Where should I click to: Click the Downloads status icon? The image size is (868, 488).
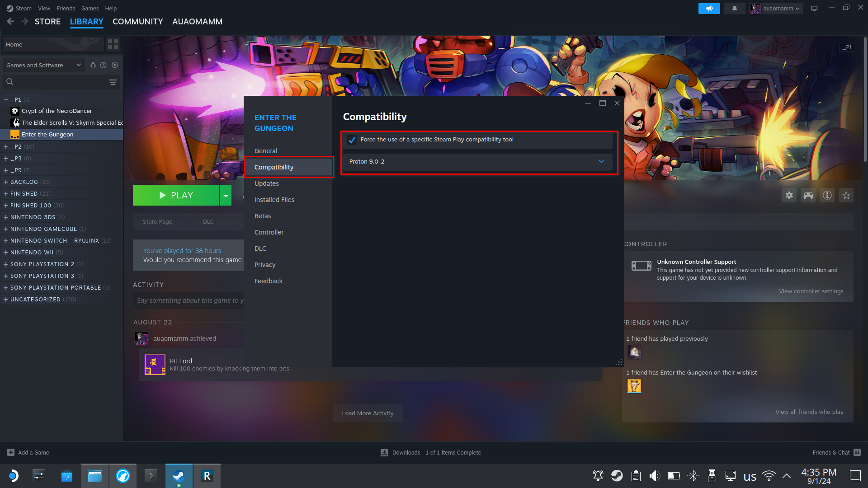[x=384, y=452]
